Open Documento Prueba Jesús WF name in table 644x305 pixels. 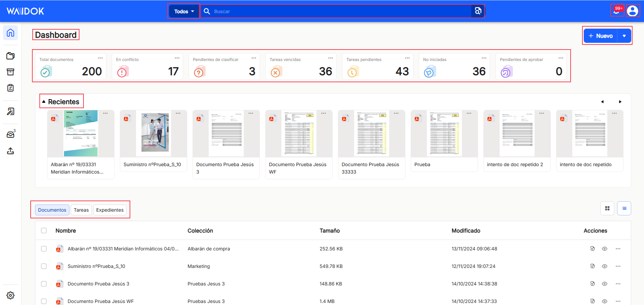pyautogui.click(x=101, y=301)
